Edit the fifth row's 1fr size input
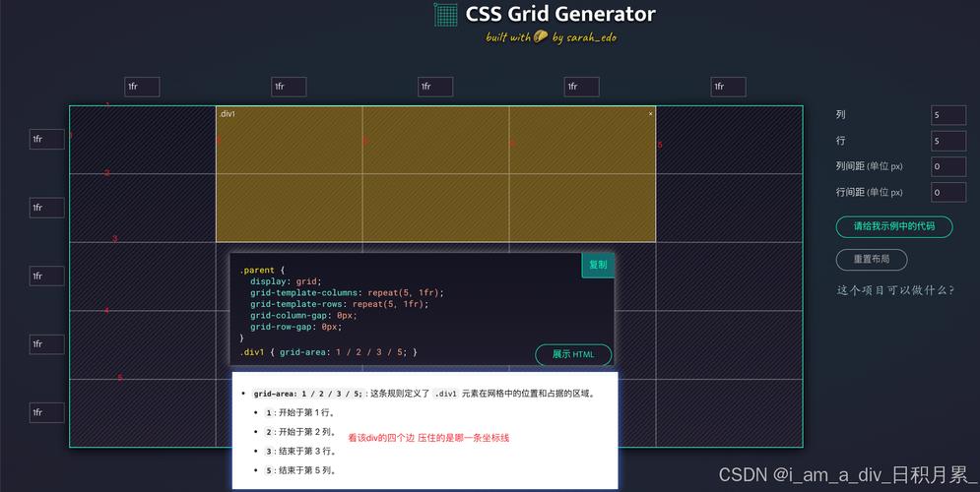The height and width of the screenshot is (492, 980). 47,412
